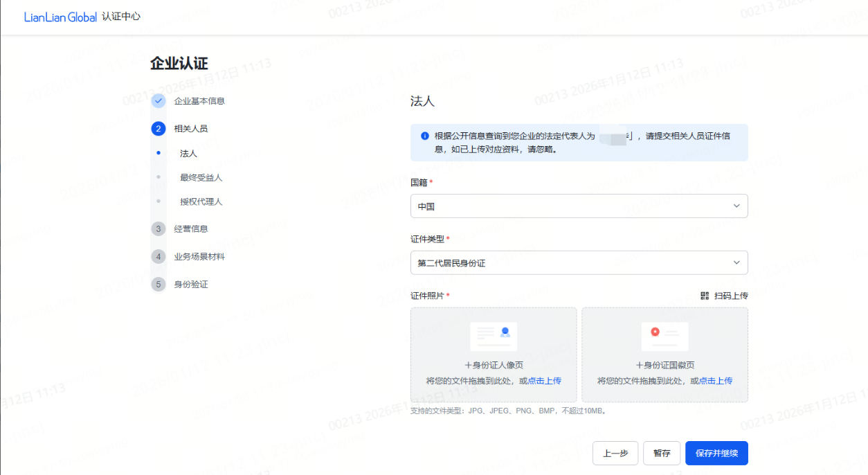The image size is (868, 475).
Task: Click 点击上传 link for portrait page
Action: point(544,381)
